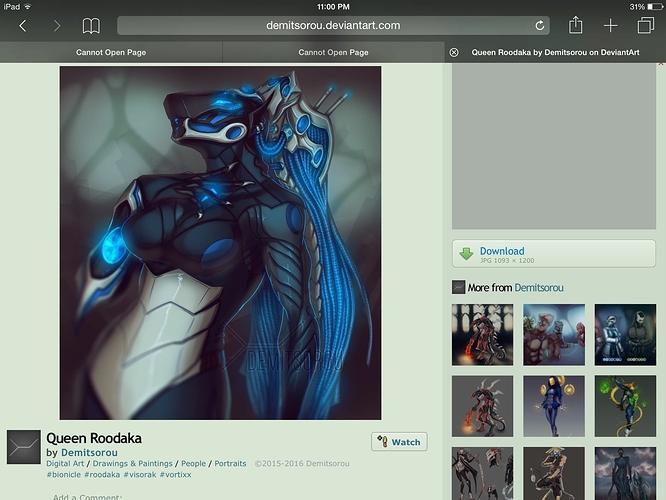Switch to the second Cannot Open Page tab
This screenshot has height=500, width=666.
[x=333, y=52]
